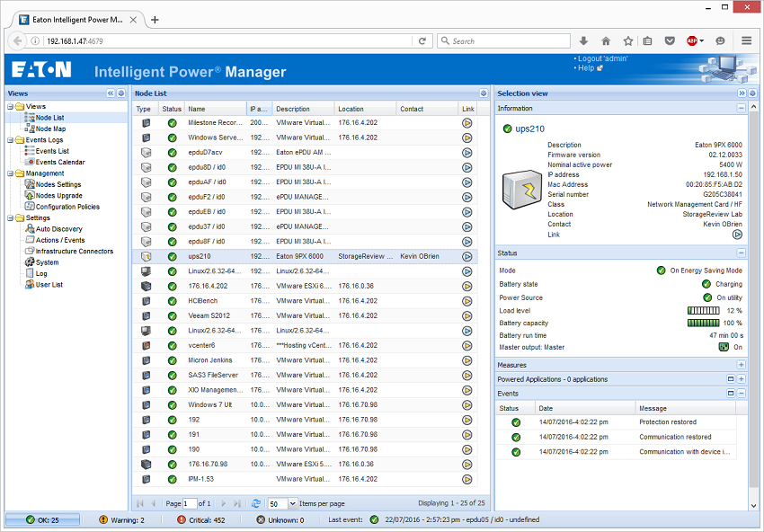Filter by Unknown: 0 status
This screenshot has height=532, width=764.
pos(280,519)
